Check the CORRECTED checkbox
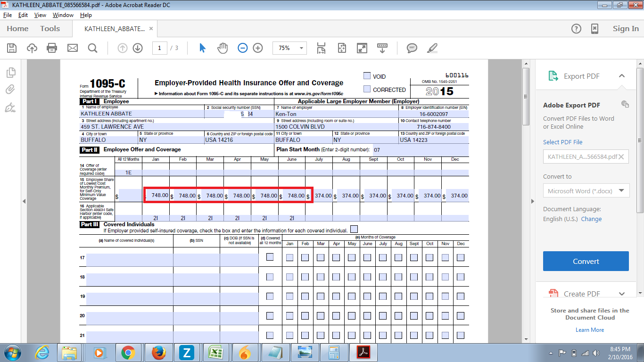This screenshot has height=362, width=644. tap(367, 89)
